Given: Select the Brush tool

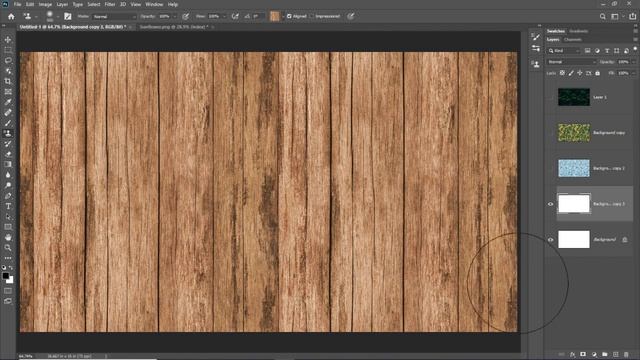Looking at the screenshot, I should (8, 123).
